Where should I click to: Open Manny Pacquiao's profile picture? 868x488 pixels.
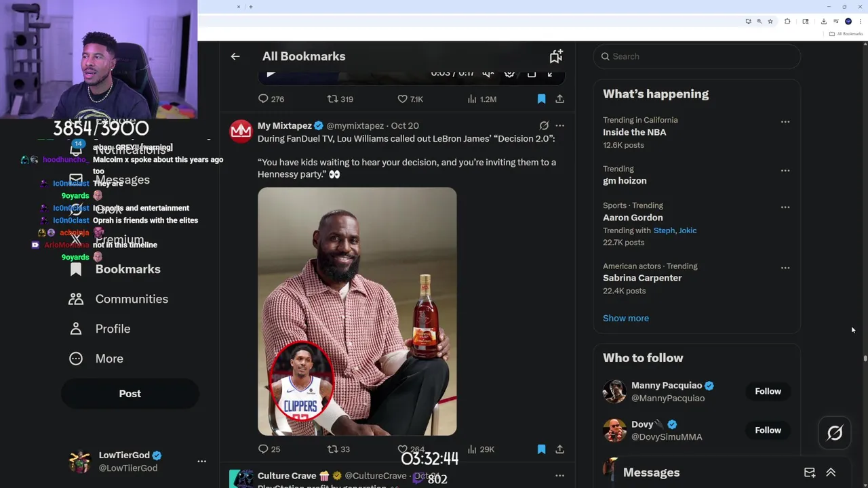(614, 392)
